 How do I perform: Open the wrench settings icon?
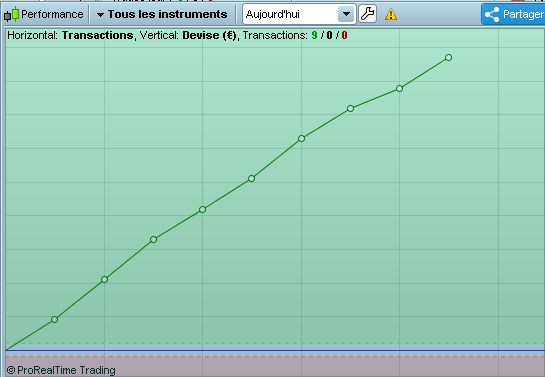pyautogui.click(x=367, y=14)
